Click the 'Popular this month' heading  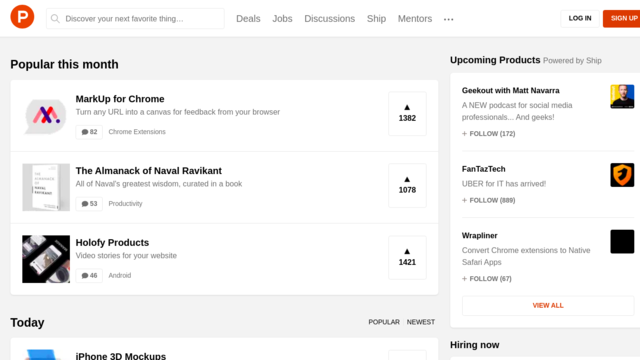click(x=64, y=64)
